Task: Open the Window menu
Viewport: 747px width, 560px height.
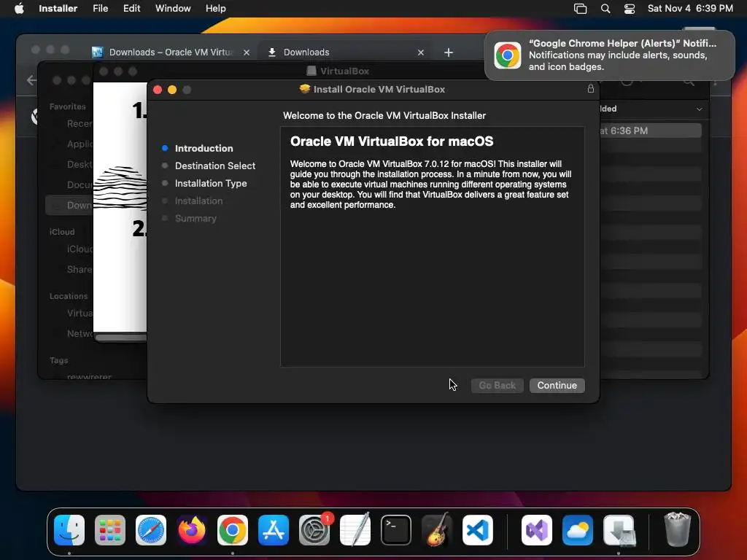Action: [x=173, y=8]
